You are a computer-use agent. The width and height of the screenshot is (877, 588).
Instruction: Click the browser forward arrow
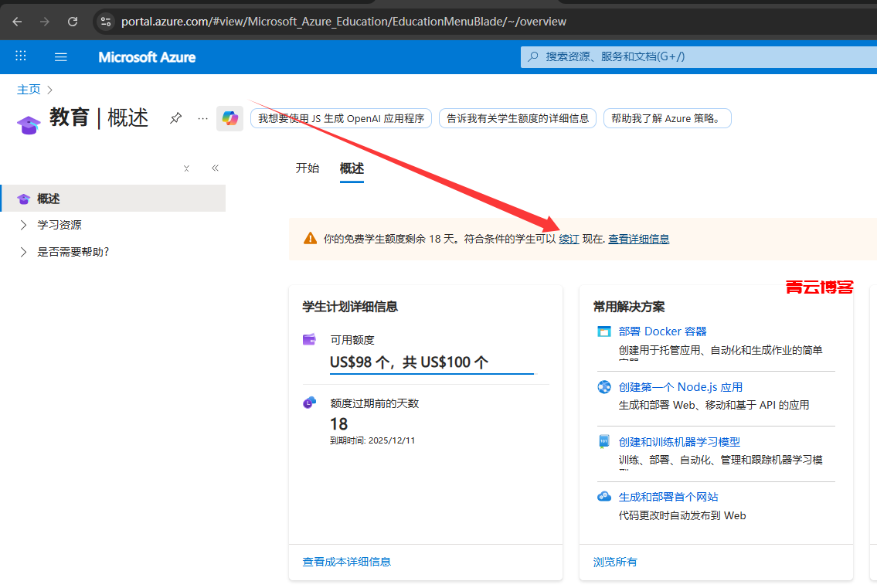pos(45,22)
